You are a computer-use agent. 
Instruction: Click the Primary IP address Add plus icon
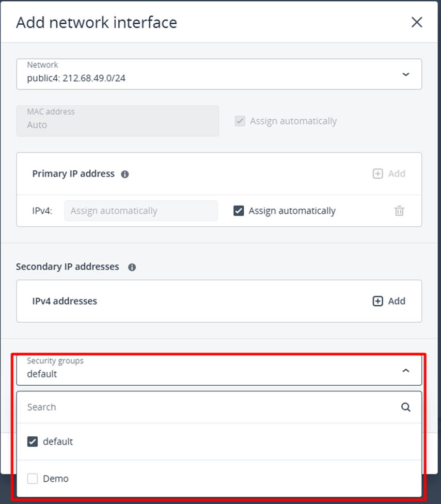point(378,174)
